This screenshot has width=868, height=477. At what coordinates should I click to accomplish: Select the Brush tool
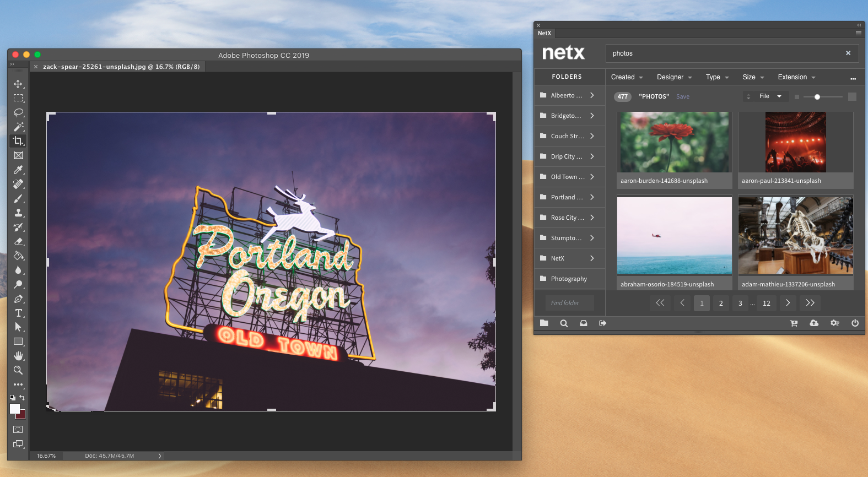tap(18, 198)
